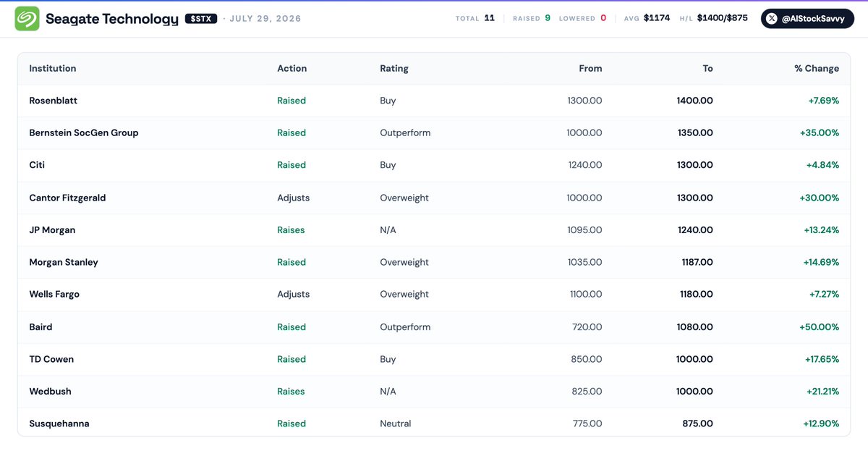The width and height of the screenshot is (868, 451).
Task: Click the Morgan Stanley institution name
Action: [64, 262]
